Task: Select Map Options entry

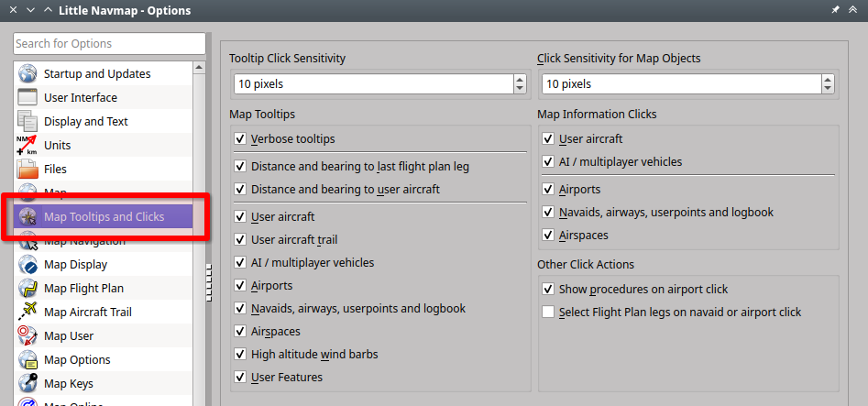Action: 104,359
